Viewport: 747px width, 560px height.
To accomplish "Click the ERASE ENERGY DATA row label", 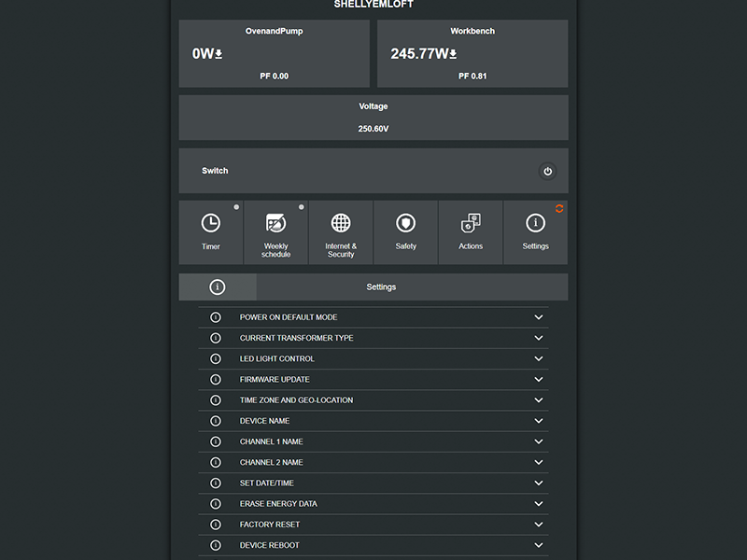I will pyautogui.click(x=278, y=504).
